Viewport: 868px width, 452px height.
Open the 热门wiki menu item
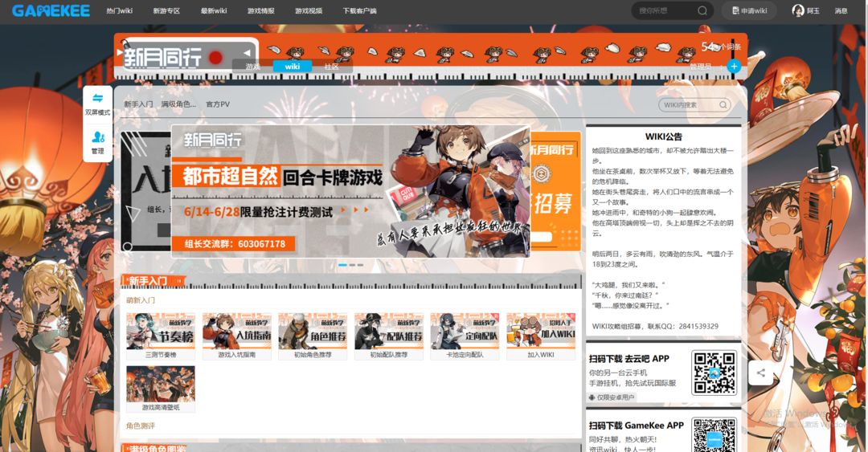click(x=120, y=10)
